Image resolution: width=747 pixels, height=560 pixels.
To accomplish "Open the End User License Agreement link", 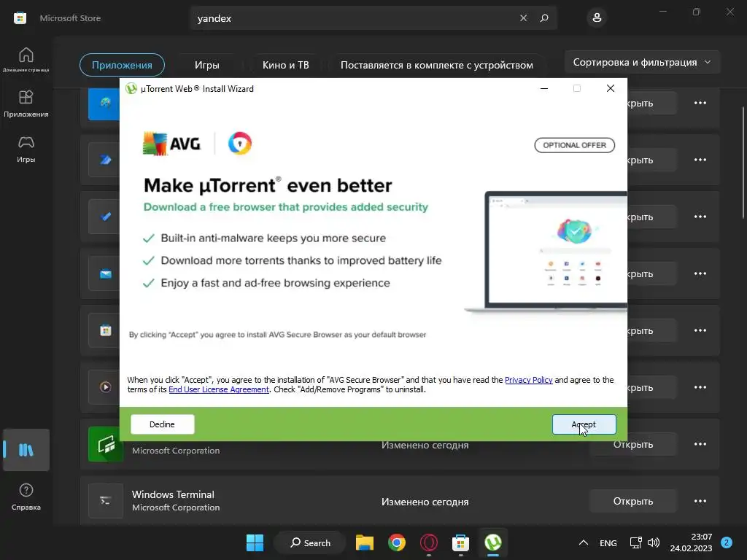I will click(x=219, y=389).
